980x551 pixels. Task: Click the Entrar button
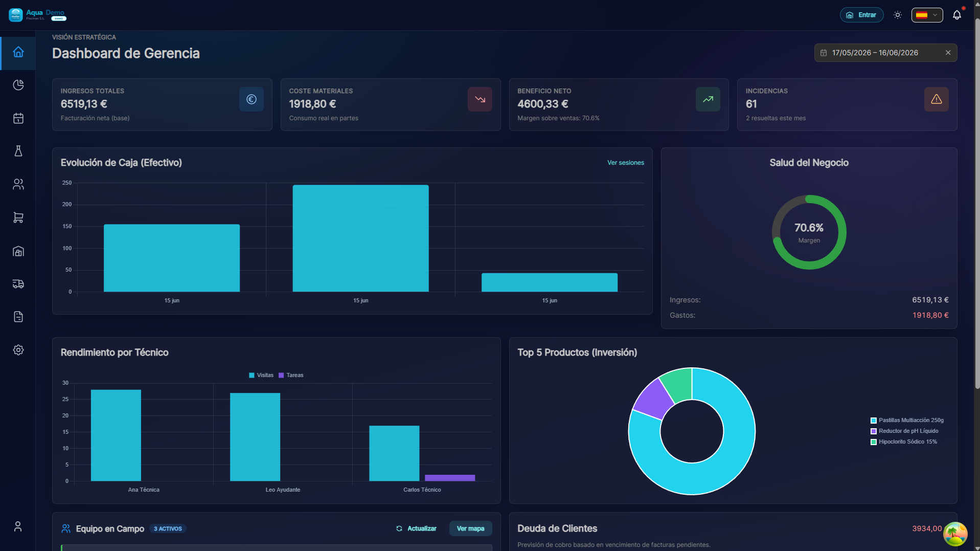click(861, 15)
